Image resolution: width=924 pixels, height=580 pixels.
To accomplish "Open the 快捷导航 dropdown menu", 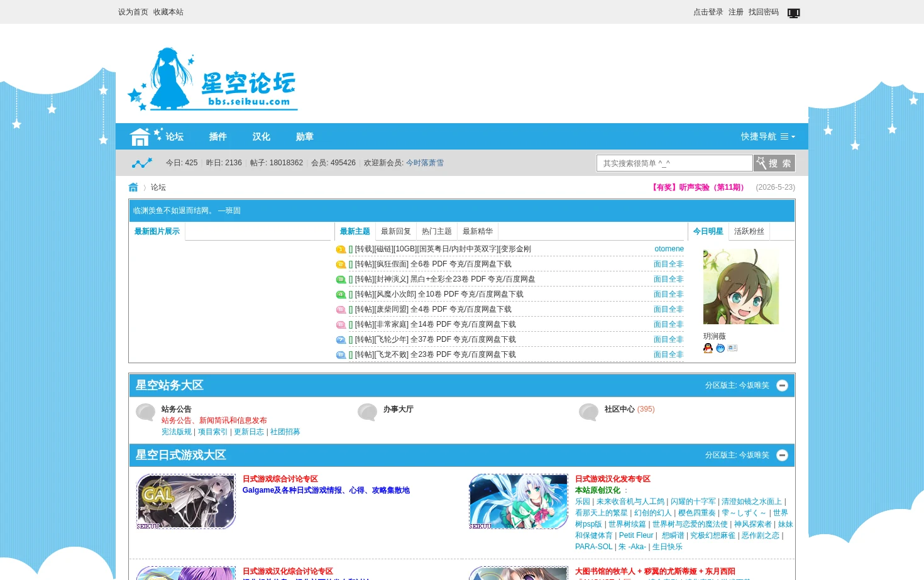I will pos(767,136).
